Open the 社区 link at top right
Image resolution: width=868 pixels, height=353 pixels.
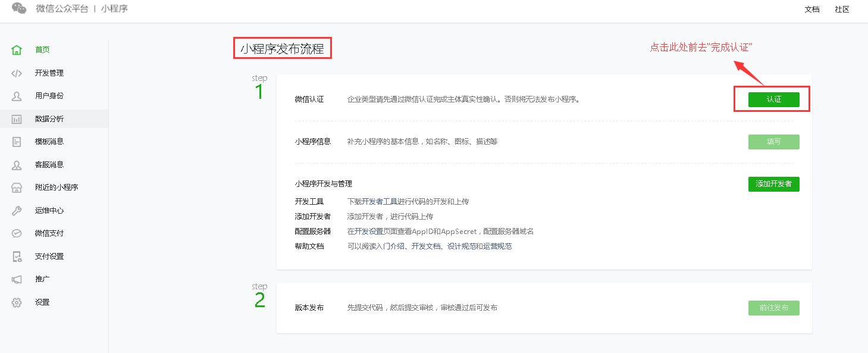tap(842, 10)
